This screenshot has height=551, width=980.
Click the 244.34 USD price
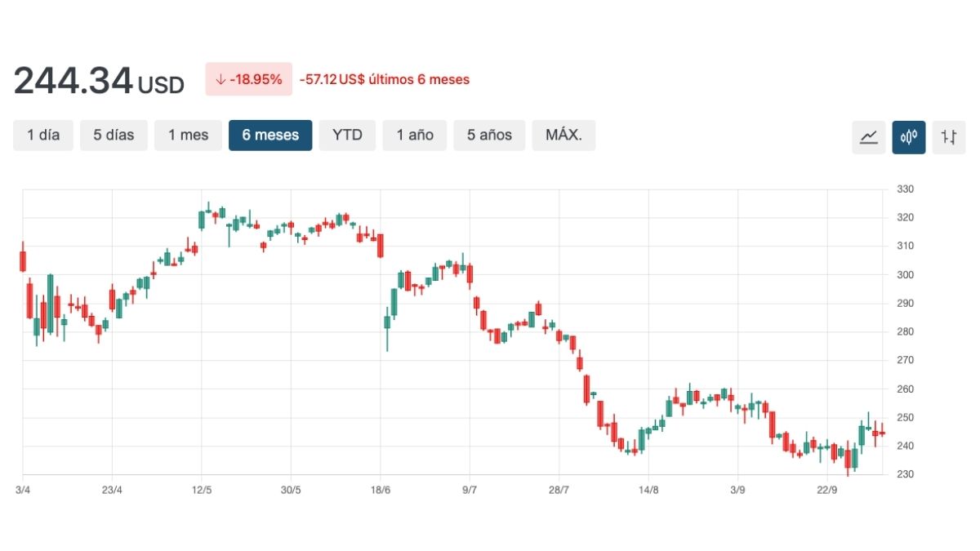click(98, 81)
